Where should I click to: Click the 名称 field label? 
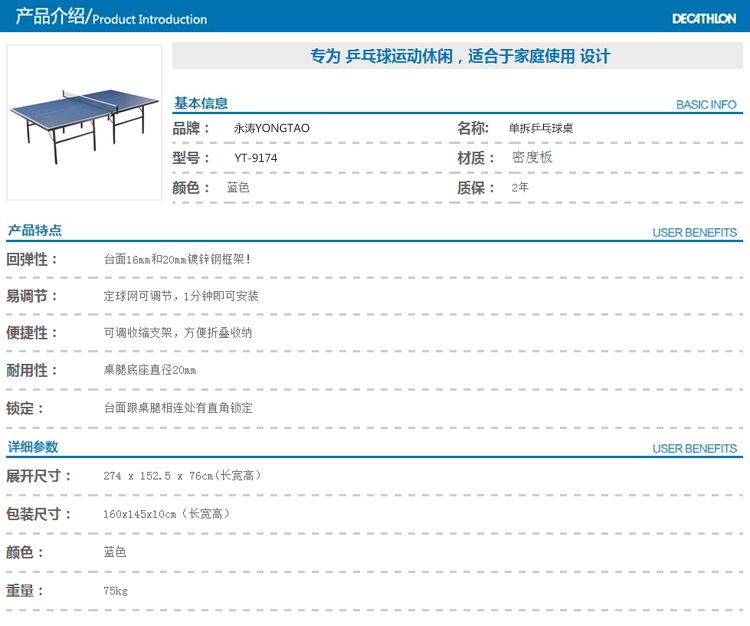[x=473, y=128]
